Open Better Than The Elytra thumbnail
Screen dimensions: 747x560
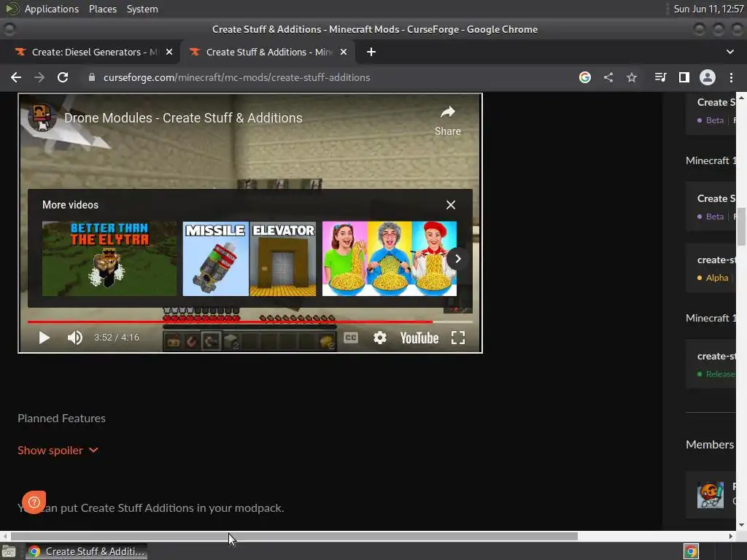(109, 259)
